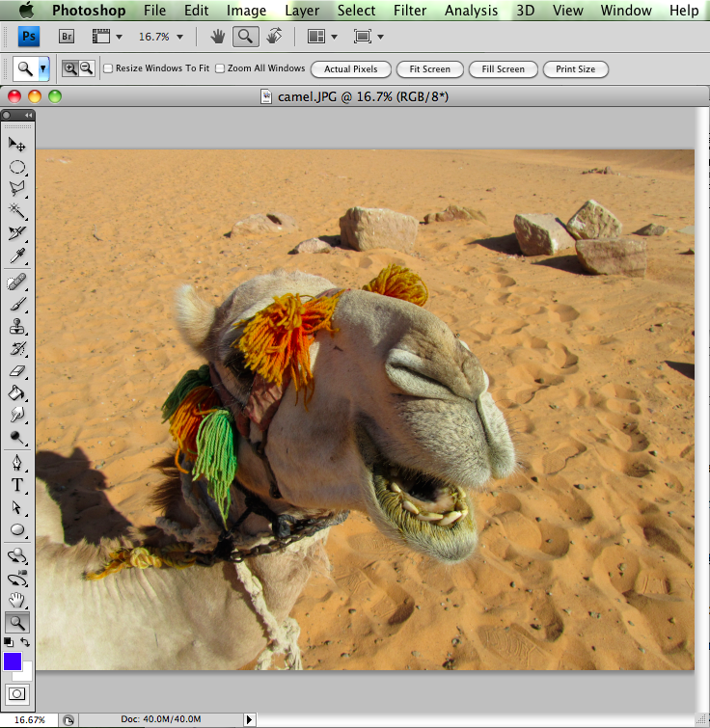Click the blue foreground color swatch
710x728 pixels.
[x=13, y=661]
